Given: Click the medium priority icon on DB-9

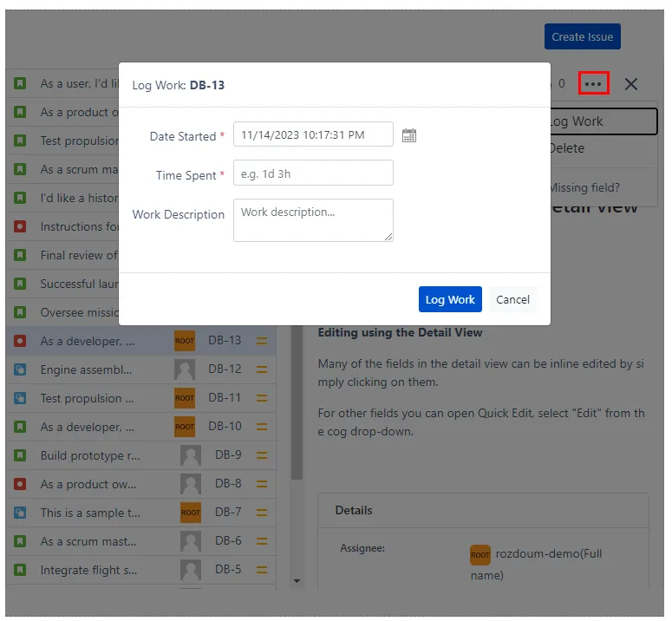Looking at the screenshot, I should pyautogui.click(x=262, y=455).
